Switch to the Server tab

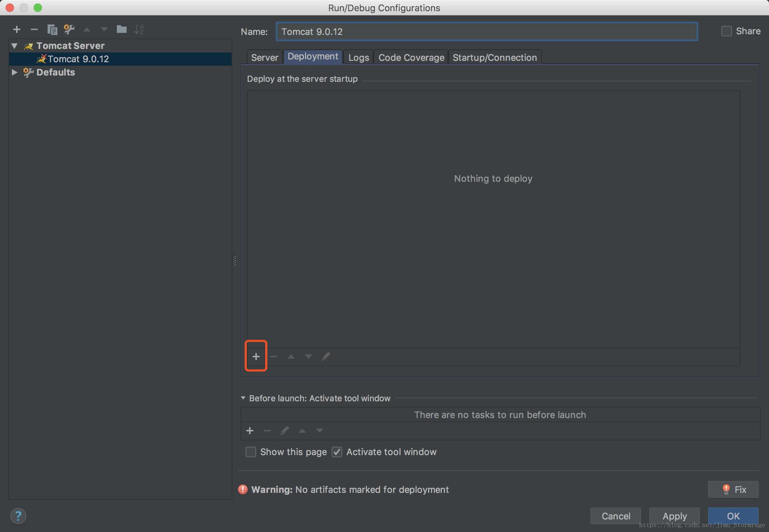(x=264, y=58)
